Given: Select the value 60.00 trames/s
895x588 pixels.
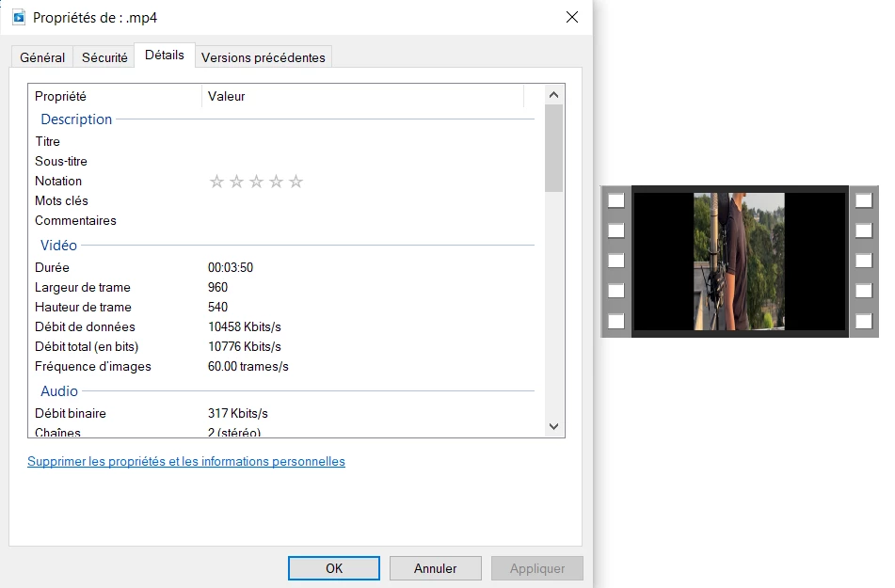Looking at the screenshot, I should coord(248,367).
